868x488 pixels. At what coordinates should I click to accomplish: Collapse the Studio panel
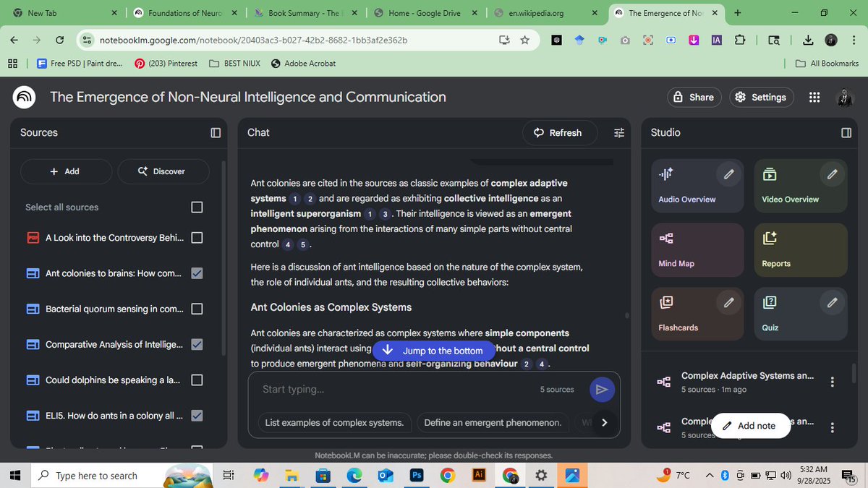846,132
